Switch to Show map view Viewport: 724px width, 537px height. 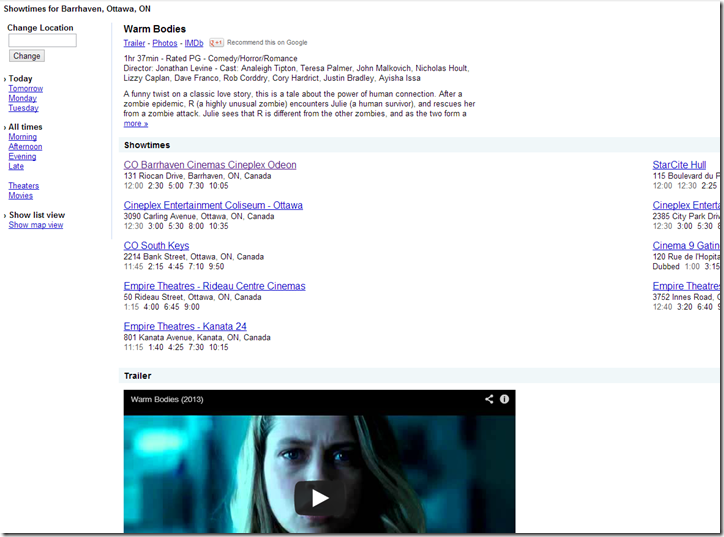(36, 225)
